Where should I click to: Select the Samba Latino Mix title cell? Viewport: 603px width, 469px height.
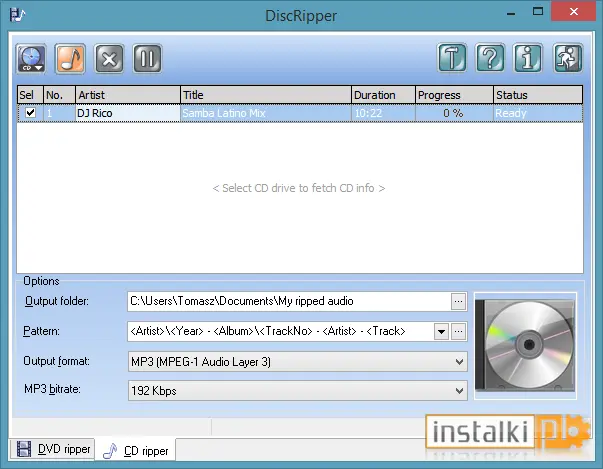point(266,113)
